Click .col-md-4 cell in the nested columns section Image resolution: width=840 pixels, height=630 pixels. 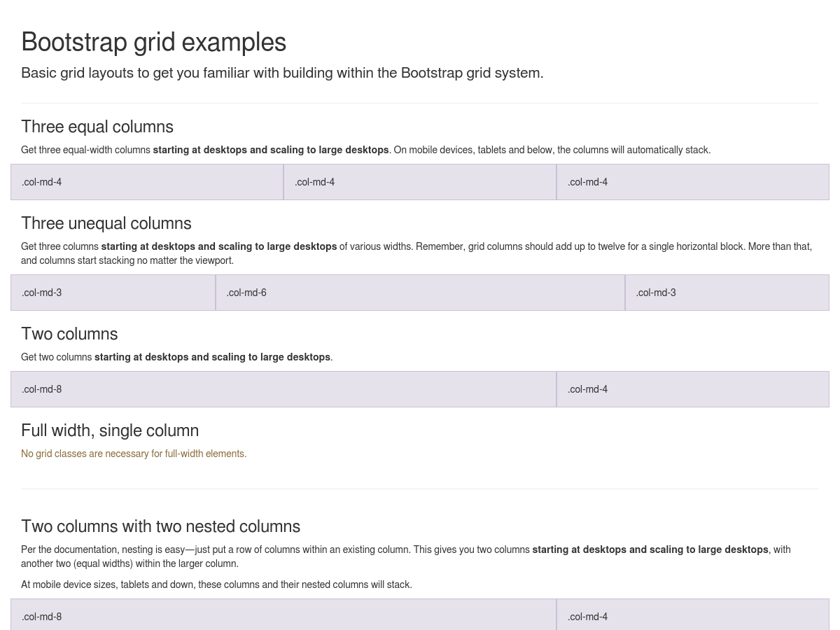[x=693, y=616]
